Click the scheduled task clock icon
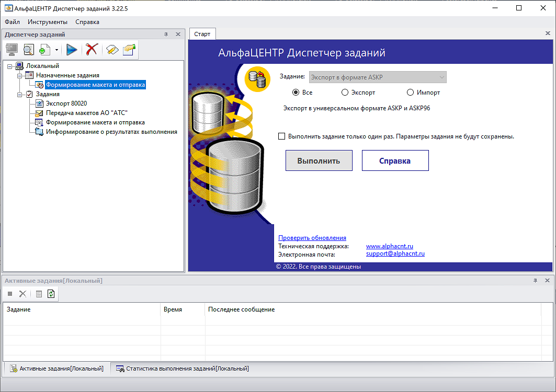 click(x=39, y=85)
